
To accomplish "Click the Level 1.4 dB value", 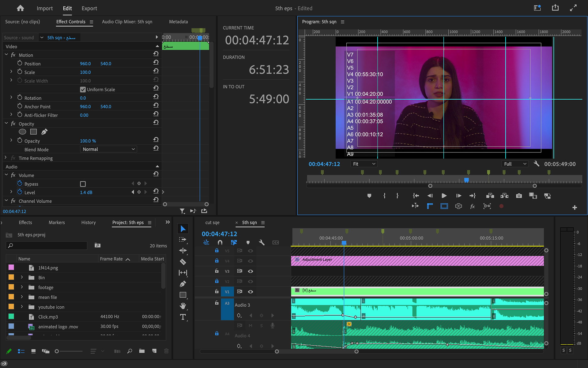I will [x=86, y=193].
